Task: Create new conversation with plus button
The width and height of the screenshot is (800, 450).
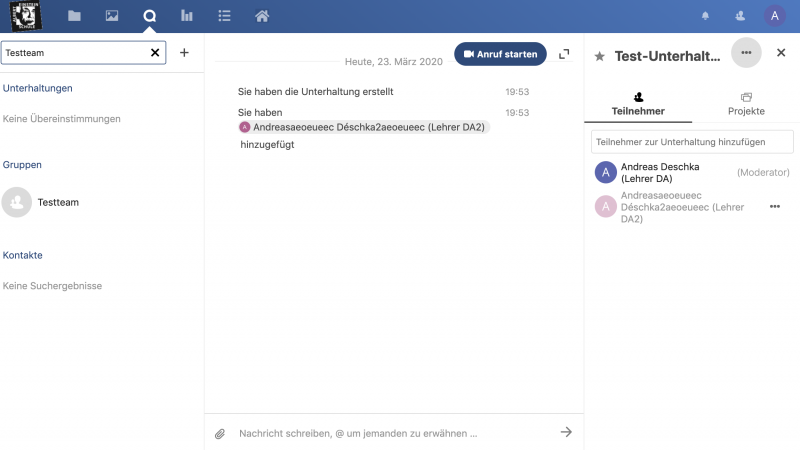Action: coord(184,53)
